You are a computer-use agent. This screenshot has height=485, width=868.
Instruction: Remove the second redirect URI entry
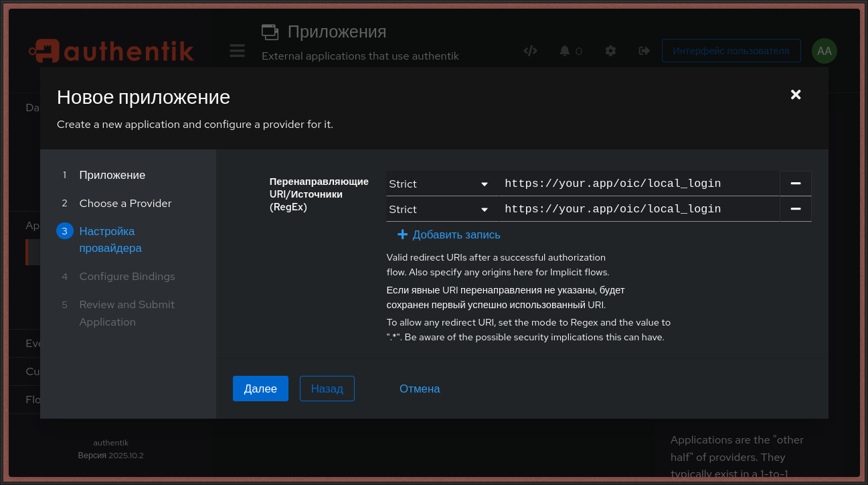click(796, 209)
